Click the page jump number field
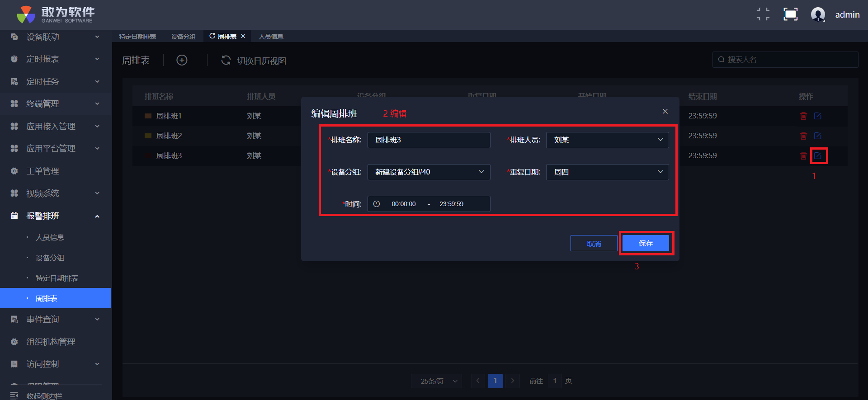The width and height of the screenshot is (868, 400). point(555,381)
